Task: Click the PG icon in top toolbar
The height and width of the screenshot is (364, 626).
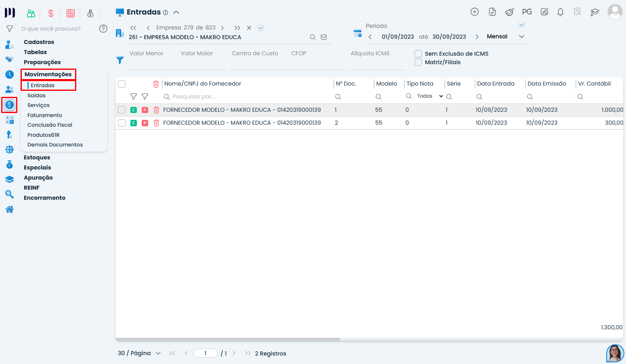Action: point(527,12)
